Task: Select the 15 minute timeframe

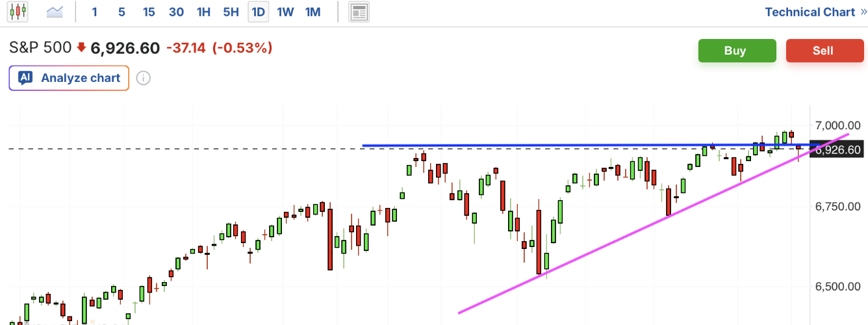Action: pos(149,12)
